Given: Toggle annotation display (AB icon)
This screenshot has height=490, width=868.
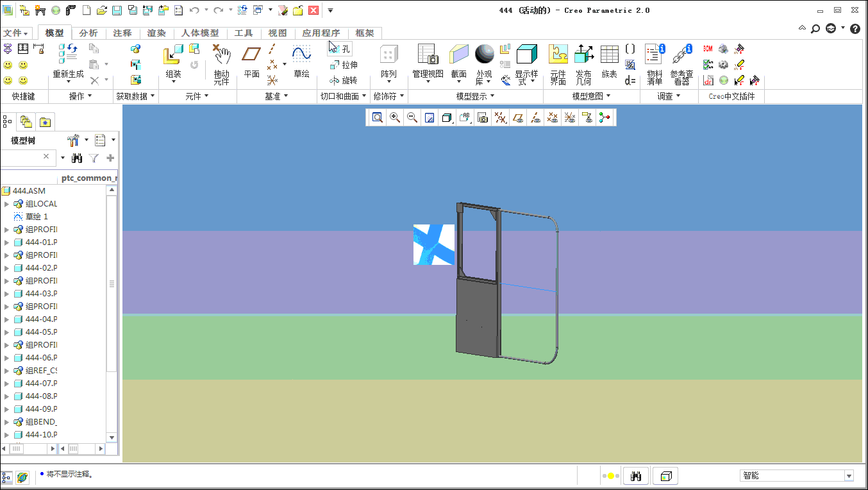Looking at the screenshot, I should (465, 117).
